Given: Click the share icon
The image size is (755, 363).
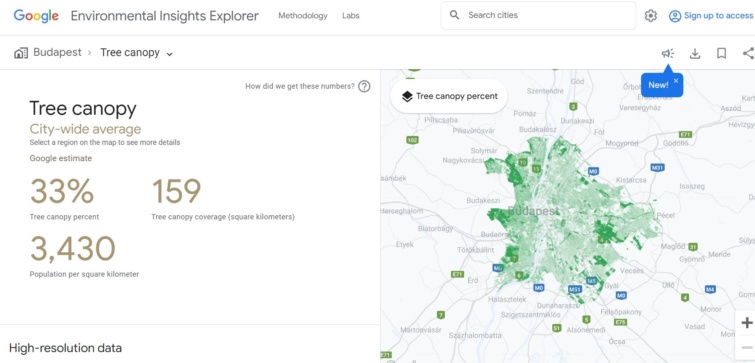Looking at the screenshot, I should click(x=748, y=53).
